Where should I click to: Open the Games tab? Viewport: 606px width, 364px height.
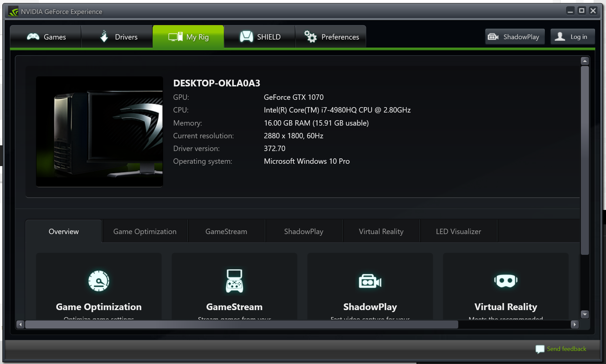[46, 37]
